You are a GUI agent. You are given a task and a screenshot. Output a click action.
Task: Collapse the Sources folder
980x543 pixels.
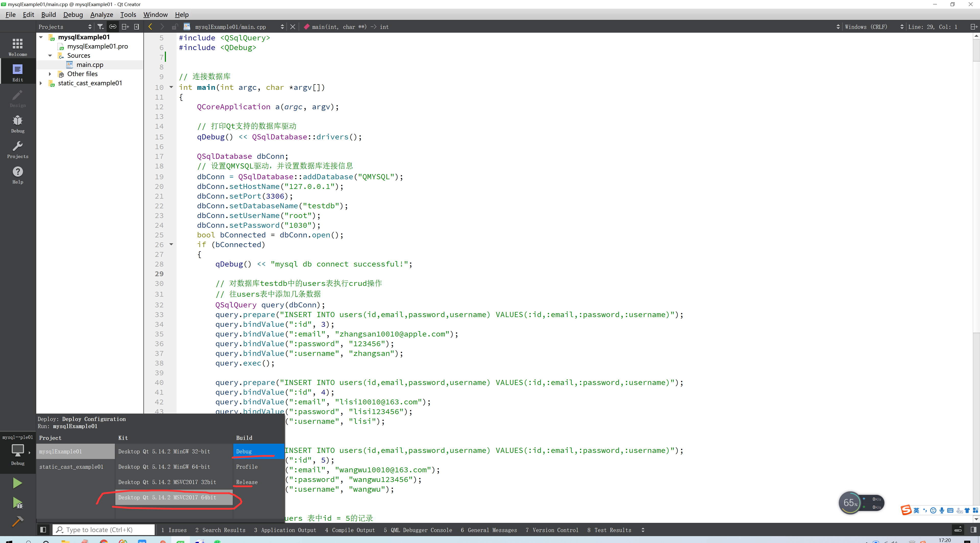tap(50, 56)
